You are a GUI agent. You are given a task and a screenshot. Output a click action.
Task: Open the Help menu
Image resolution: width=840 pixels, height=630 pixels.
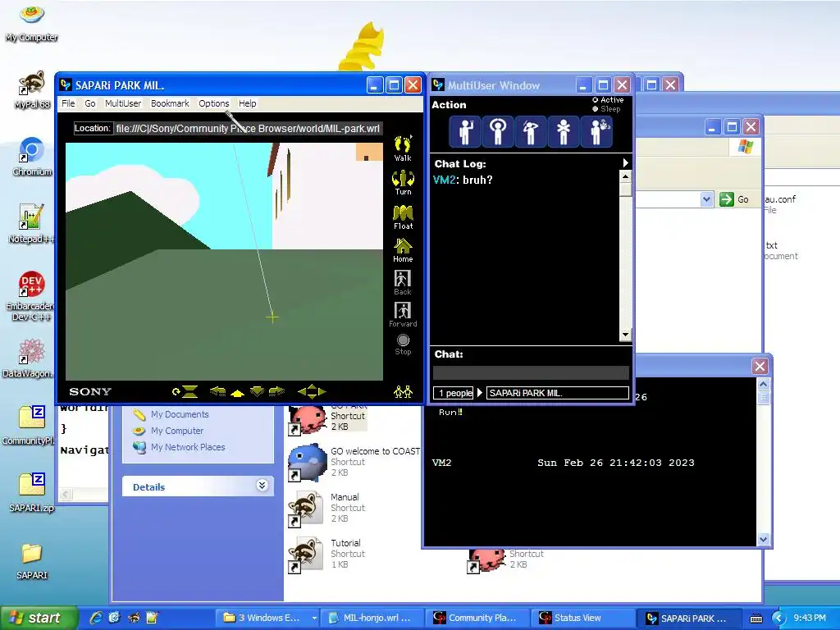click(x=247, y=103)
